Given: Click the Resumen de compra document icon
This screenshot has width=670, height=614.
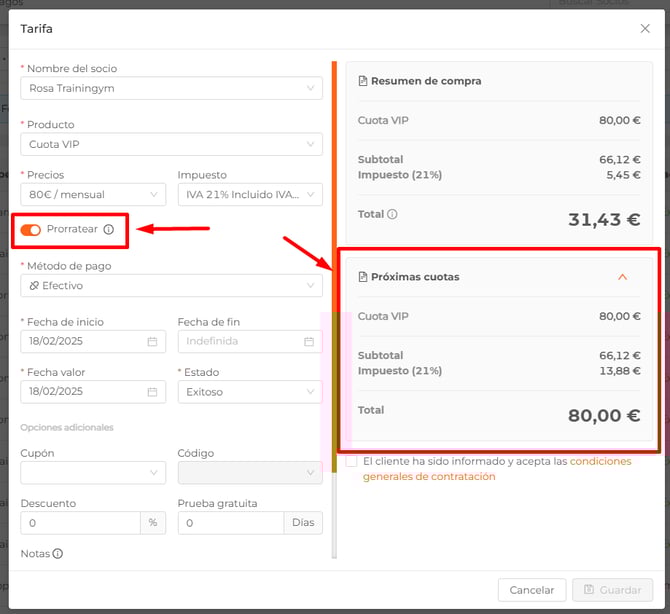Looking at the screenshot, I should [x=363, y=81].
